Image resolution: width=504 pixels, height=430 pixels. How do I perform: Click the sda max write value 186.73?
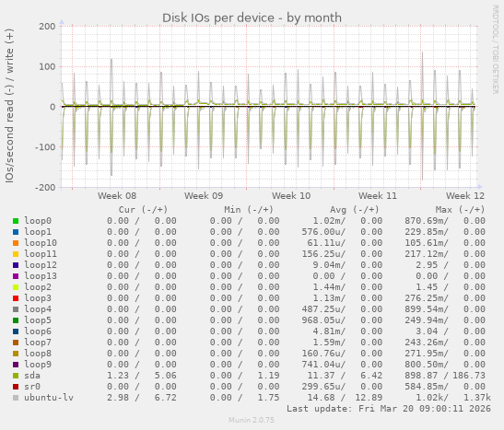469,376
